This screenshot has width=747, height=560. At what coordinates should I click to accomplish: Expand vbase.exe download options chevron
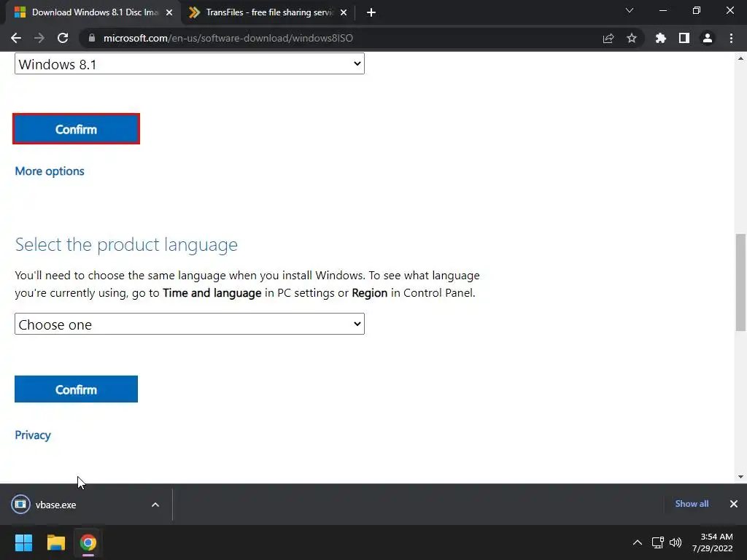click(155, 505)
